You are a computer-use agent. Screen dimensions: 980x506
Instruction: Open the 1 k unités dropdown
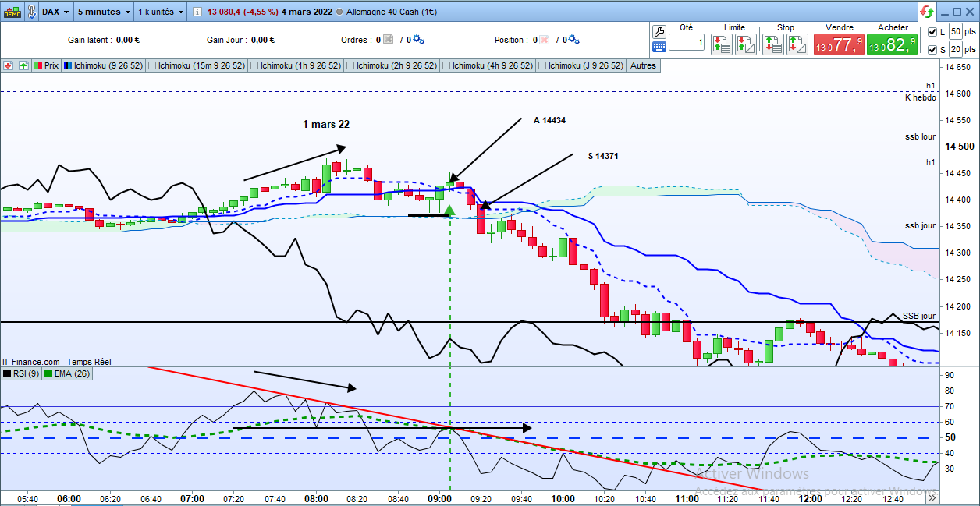[x=161, y=12]
